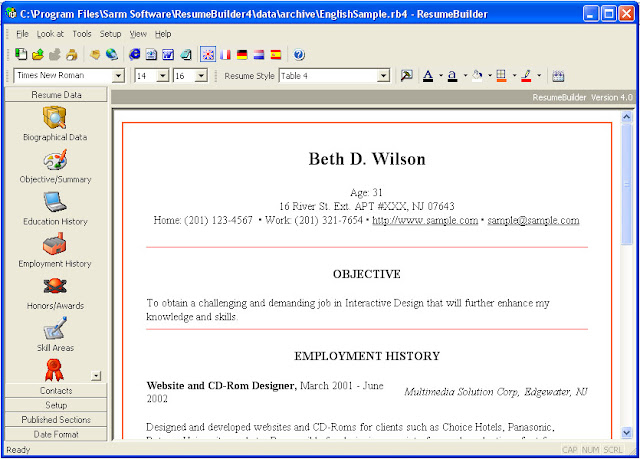Click the border grid color icon
The height and width of the screenshot is (459, 640).
pyautogui.click(x=501, y=76)
